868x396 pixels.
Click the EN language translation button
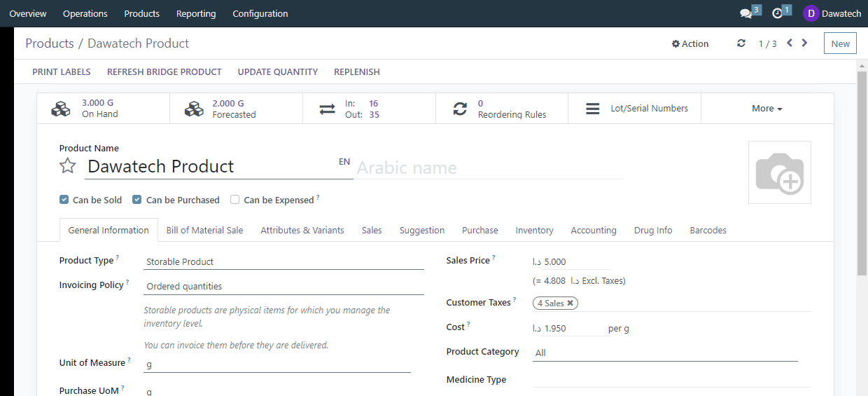344,162
